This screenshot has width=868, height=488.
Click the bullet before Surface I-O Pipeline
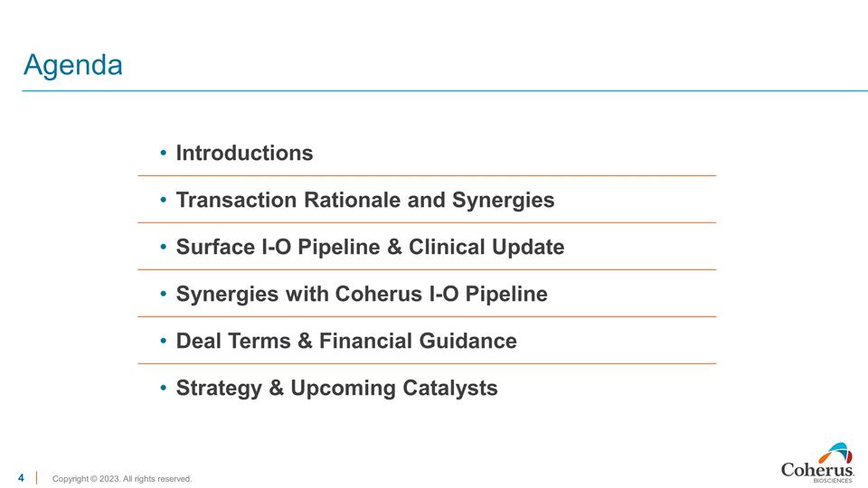pos(163,248)
